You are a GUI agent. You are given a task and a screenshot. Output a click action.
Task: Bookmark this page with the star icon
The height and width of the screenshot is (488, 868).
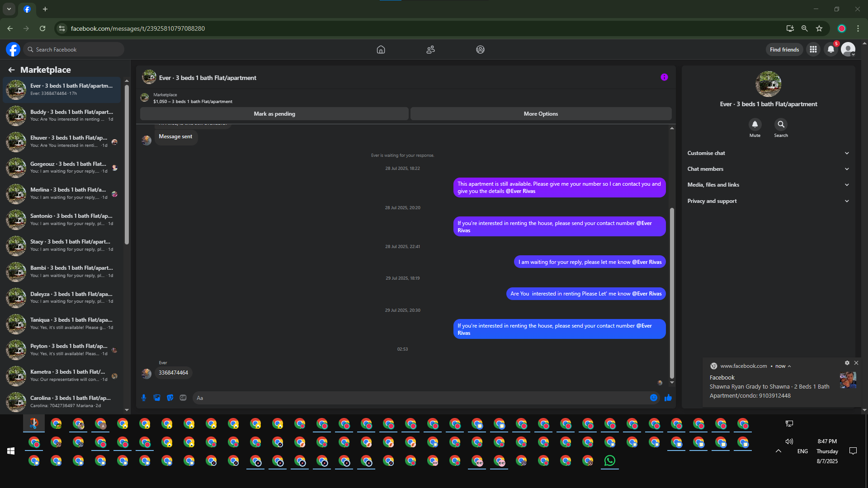[819, 28]
